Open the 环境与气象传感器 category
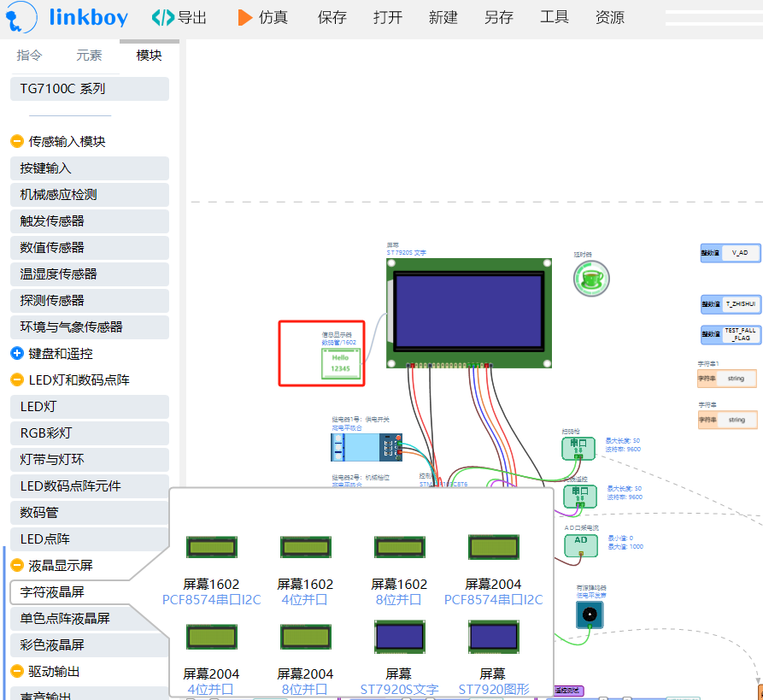Image resolution: width=763 pixels, height=700 pixels. pyautogui.click(x=90, y=327)
